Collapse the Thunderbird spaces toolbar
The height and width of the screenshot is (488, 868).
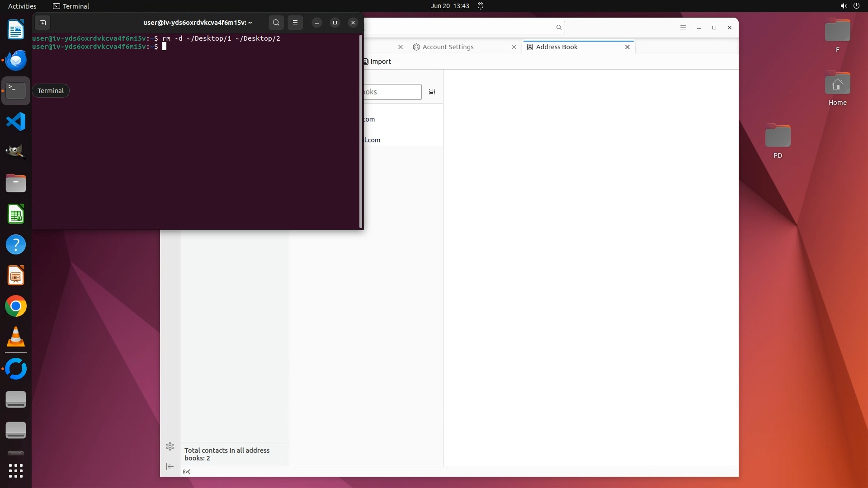click(170, 466)
